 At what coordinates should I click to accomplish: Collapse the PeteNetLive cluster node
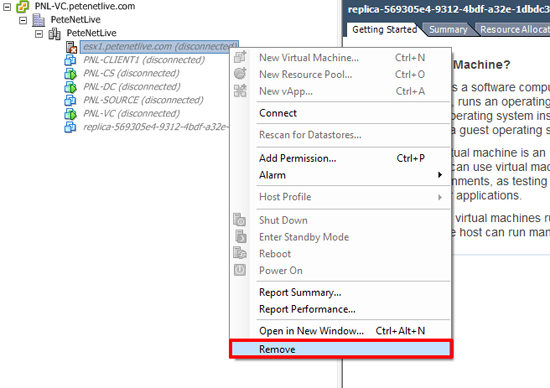click(39, 34)
